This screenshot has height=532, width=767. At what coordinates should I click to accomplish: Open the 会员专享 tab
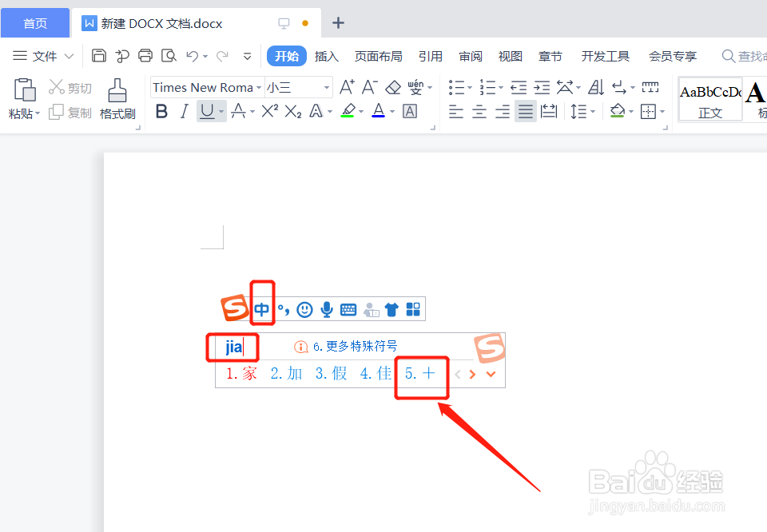click(673, 56)
